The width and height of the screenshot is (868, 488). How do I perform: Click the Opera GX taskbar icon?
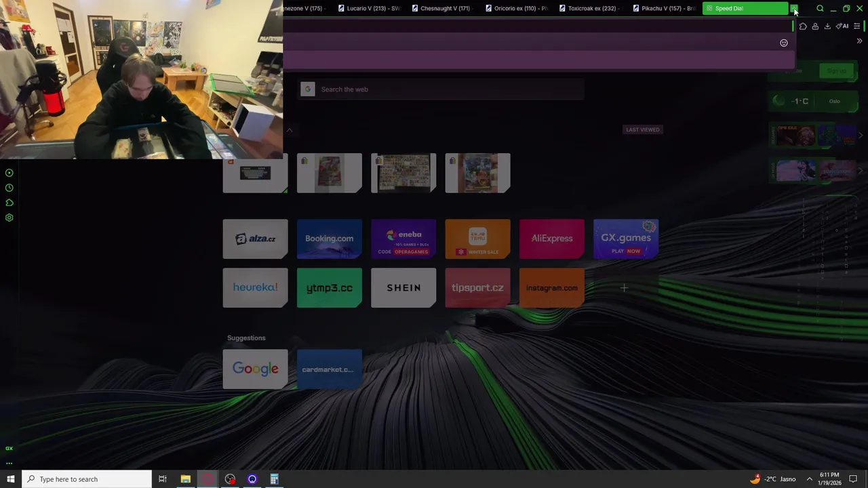click(208, 479)
